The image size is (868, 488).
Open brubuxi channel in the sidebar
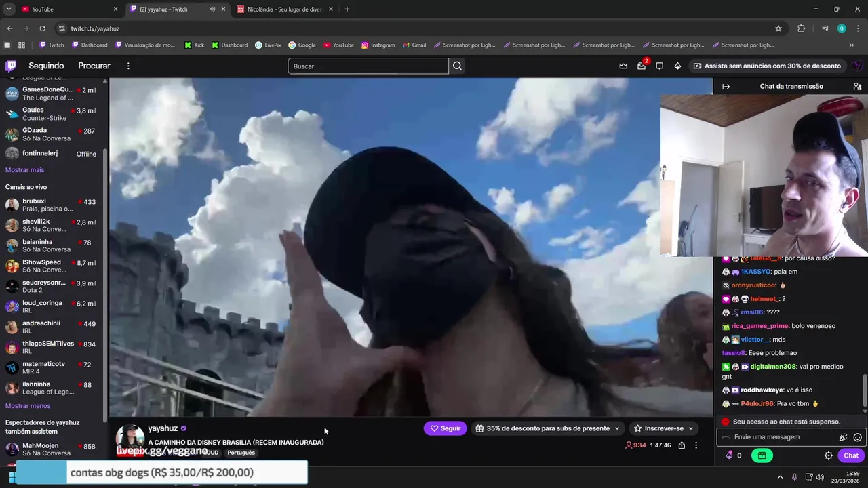(52, 205)
